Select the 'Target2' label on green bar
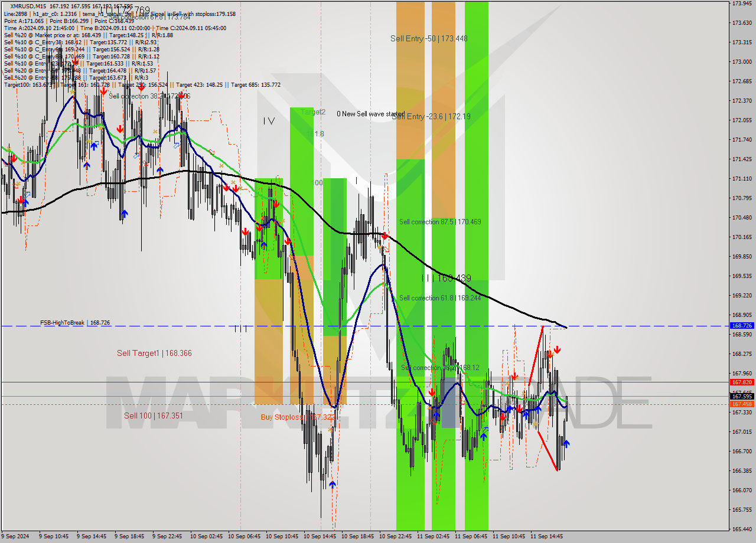 (313, 112)
